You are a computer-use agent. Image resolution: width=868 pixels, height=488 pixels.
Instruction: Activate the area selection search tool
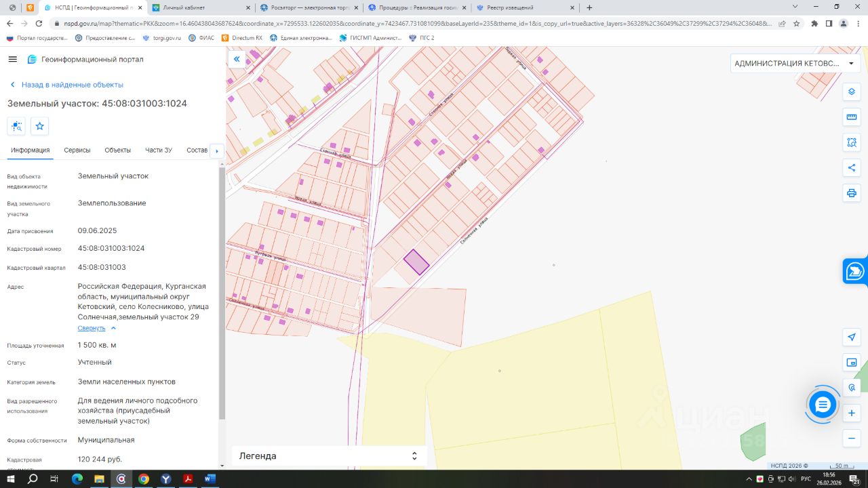852,142
